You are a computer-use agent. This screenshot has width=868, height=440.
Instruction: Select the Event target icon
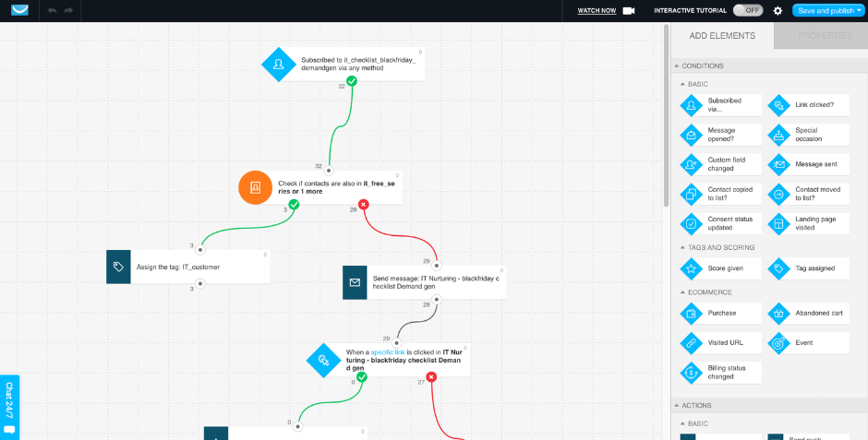tap(778, 343)
